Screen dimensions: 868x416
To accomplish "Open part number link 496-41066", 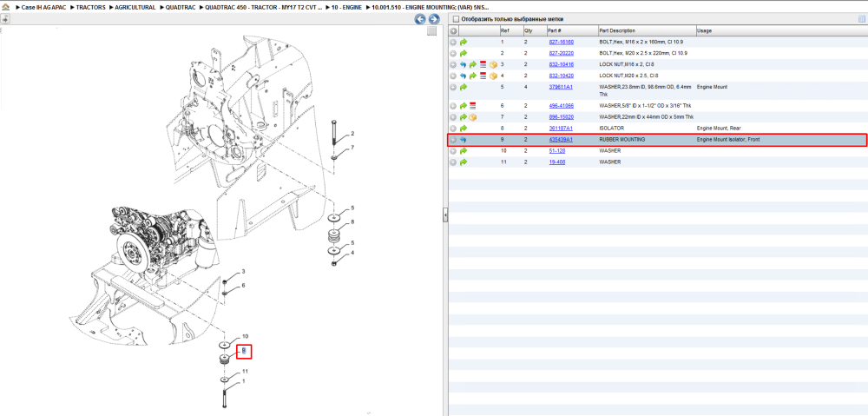I will click(561, 105).
